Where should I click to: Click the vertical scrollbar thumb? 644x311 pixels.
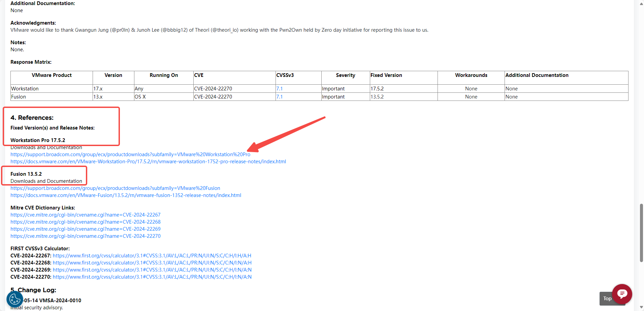click(x=641, y=233)
